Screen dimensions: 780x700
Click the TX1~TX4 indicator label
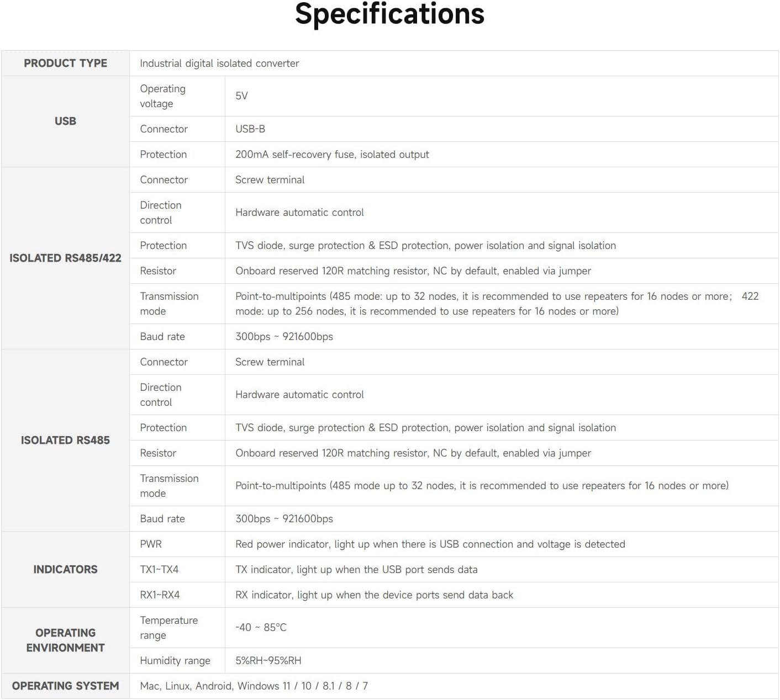pos(159,570)
